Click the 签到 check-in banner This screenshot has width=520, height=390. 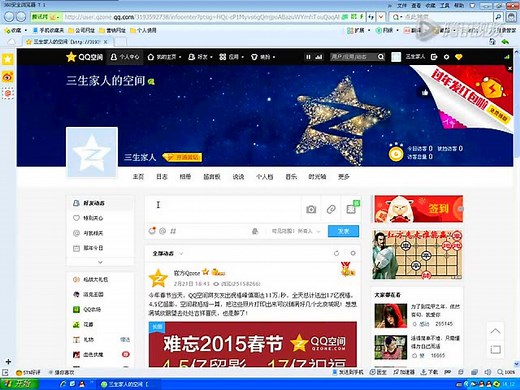[x=419, y=209]
